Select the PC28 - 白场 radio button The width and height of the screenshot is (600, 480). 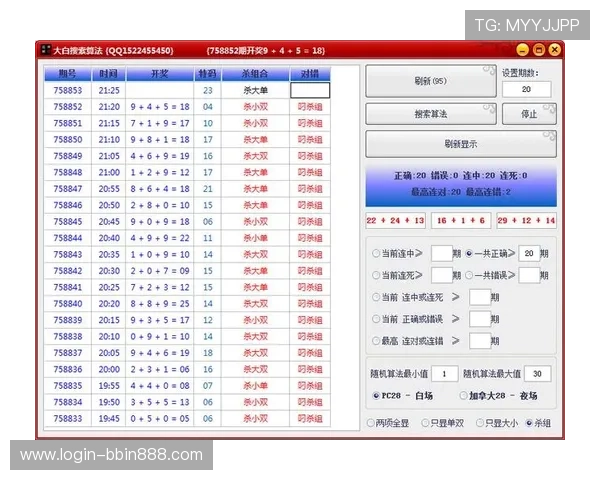(376, 395)
